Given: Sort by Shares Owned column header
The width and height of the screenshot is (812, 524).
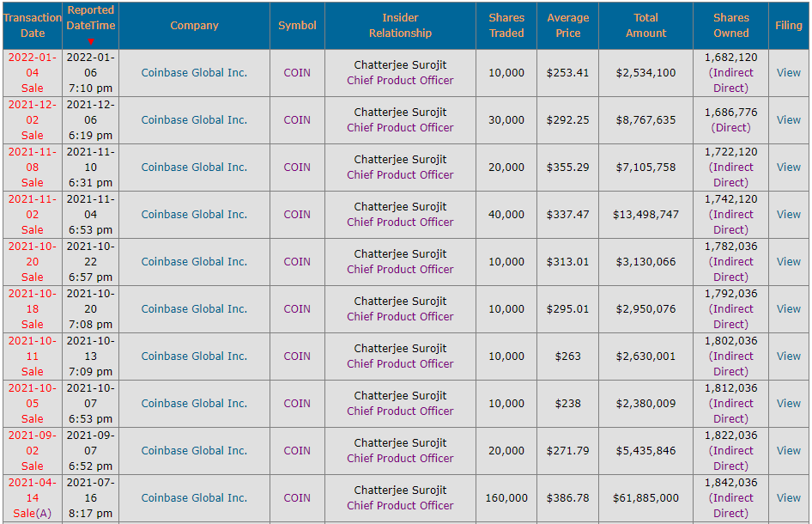Looking at the screenshot, I should (731, 26).
